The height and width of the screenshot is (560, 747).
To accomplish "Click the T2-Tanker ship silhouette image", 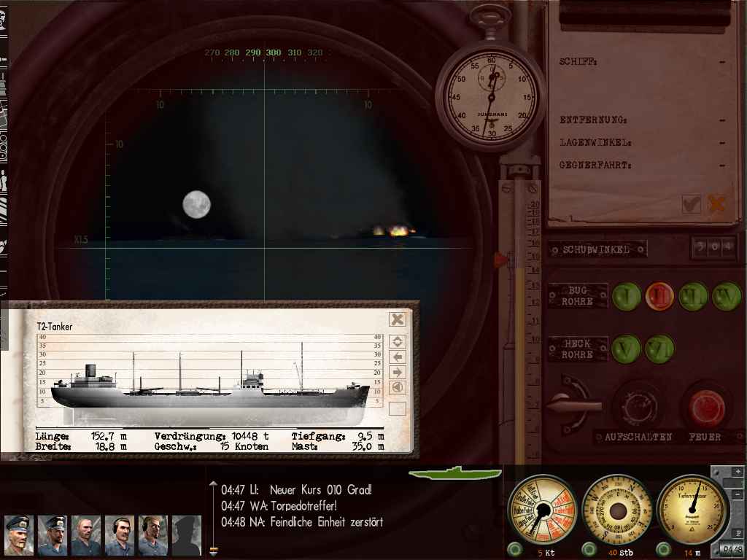I will [210, 385].
